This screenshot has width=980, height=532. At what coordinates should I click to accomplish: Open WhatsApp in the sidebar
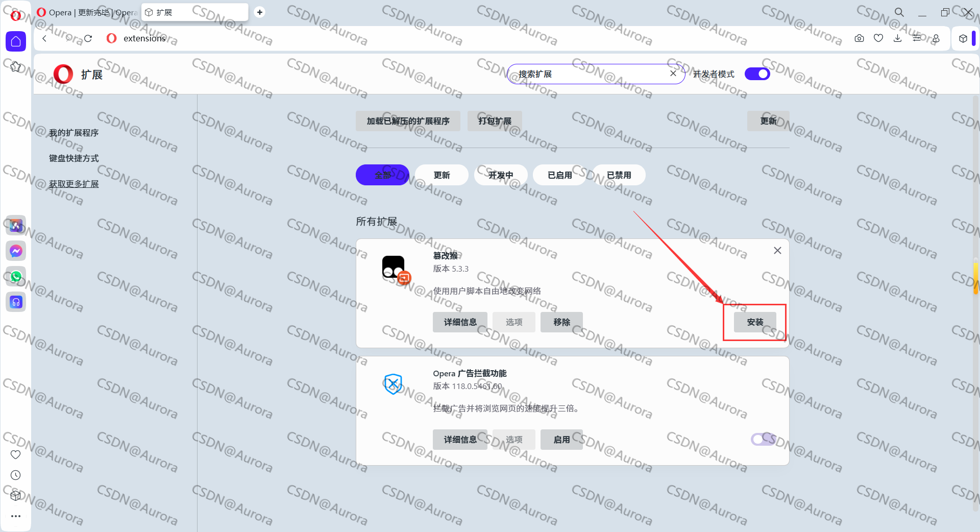click(x=16, y=276)
